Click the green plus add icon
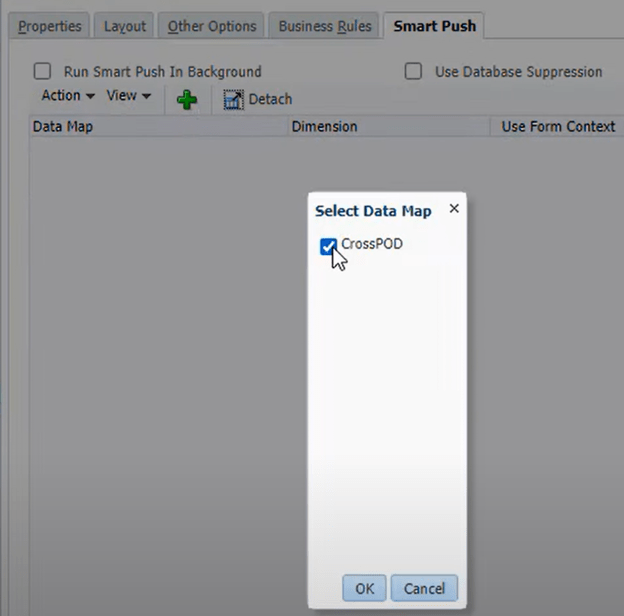Viewport: 624px width, 616px height. click(187, 99)
